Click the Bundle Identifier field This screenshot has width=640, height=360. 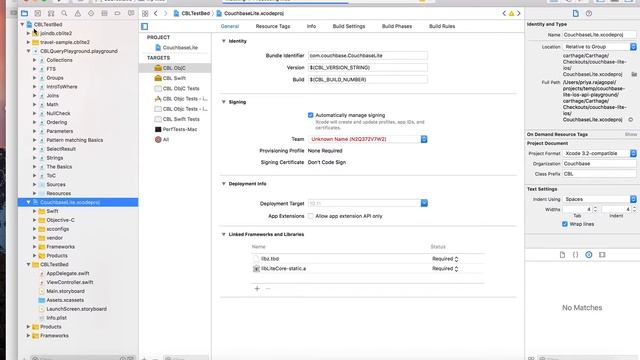[x=368, y=56]
